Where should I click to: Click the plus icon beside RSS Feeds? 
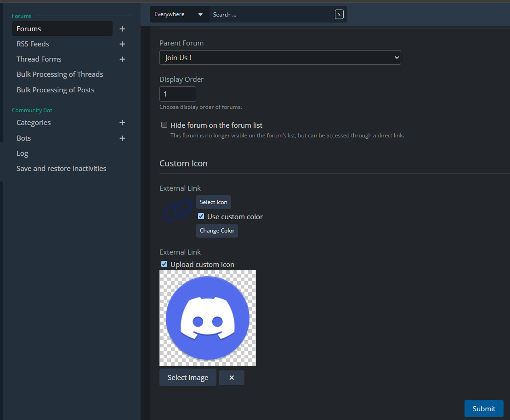[122, 44]
